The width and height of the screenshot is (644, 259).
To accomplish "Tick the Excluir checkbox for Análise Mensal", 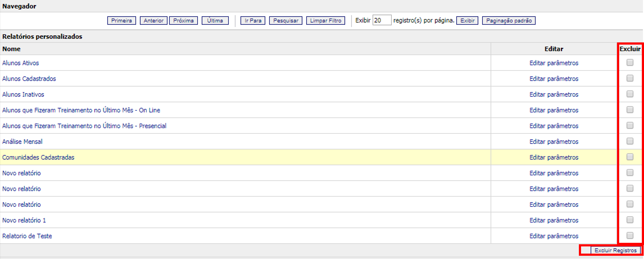I will coord(630,141).
